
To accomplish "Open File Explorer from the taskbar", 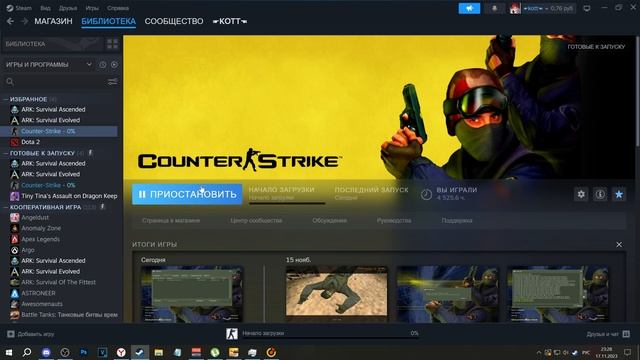I will point(158,352).
